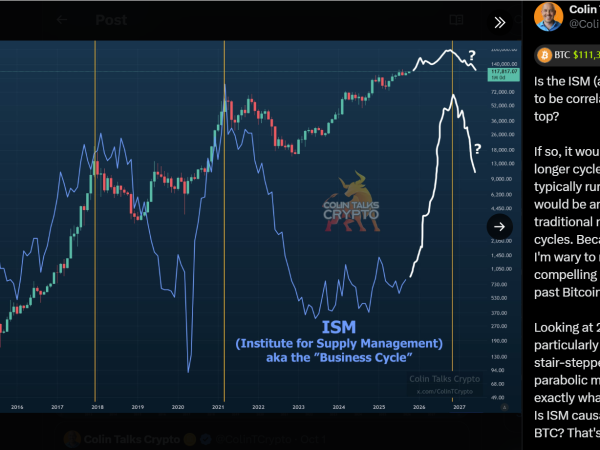This screenshot has height=450, width=600.
Task: Go to the next image with the arrow button
Action: click(x=499, y=227)
